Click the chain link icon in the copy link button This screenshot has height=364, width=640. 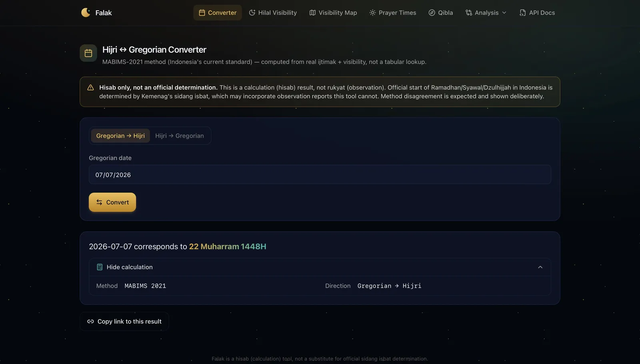tap(90, 321)
